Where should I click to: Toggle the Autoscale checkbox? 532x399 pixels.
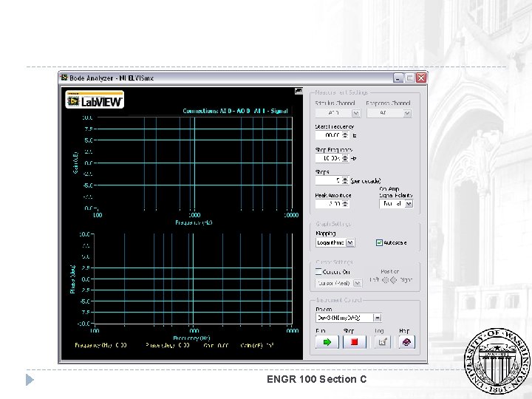coord(380,242)
